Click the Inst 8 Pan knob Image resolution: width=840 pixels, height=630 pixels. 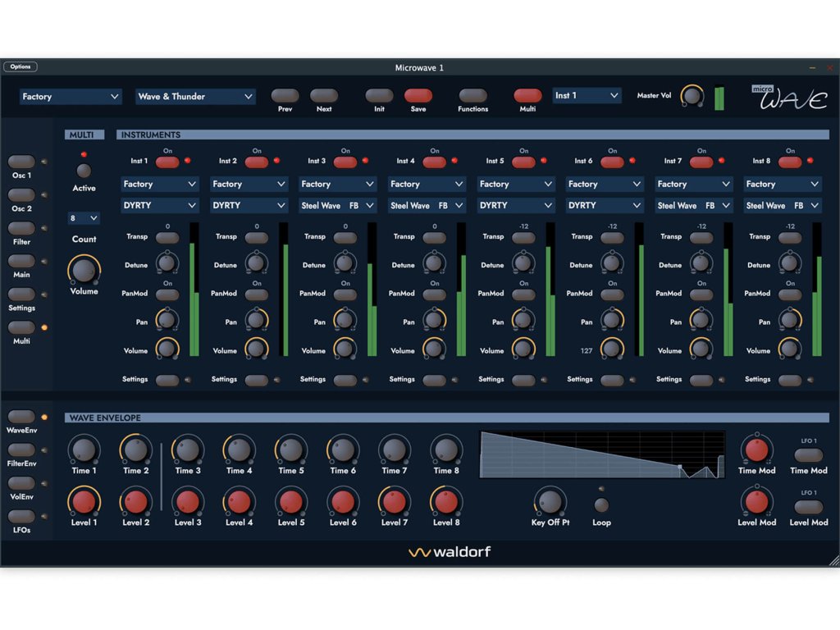click(790, 320)
